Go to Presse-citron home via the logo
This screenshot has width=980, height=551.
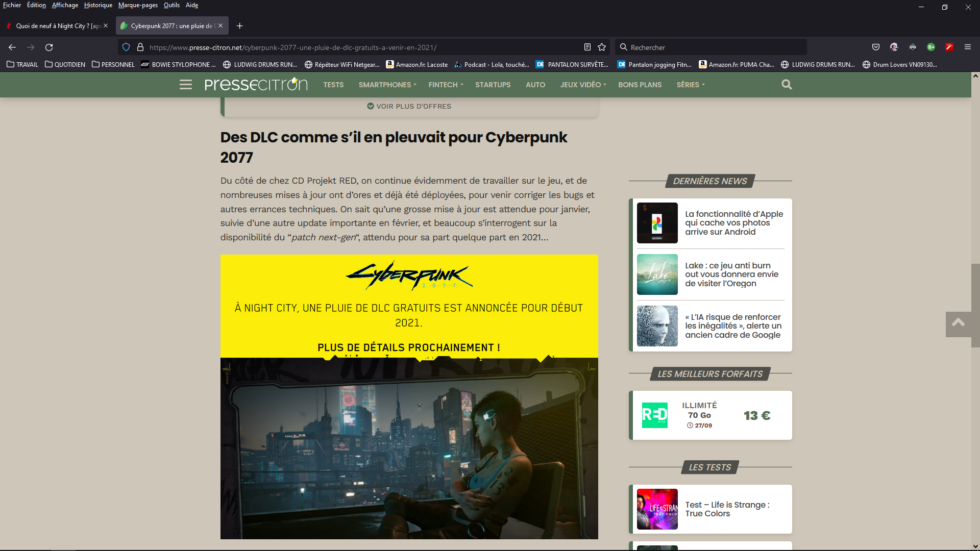[x=256, y=84]
